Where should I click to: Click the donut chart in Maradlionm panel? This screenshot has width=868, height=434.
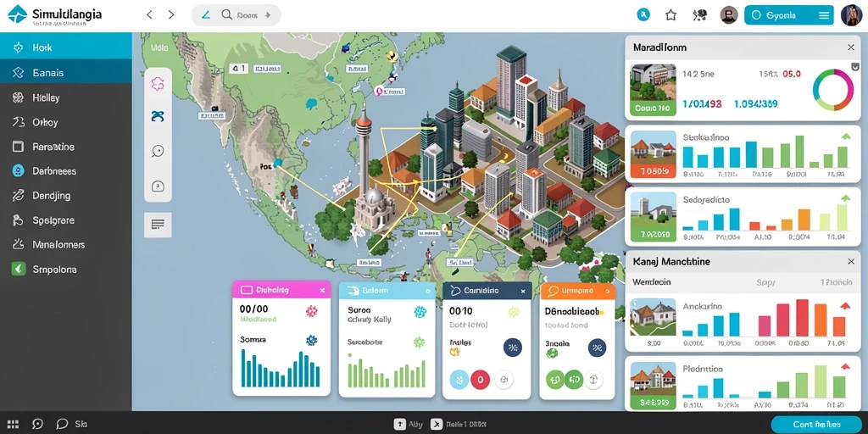tap(833, 89)
